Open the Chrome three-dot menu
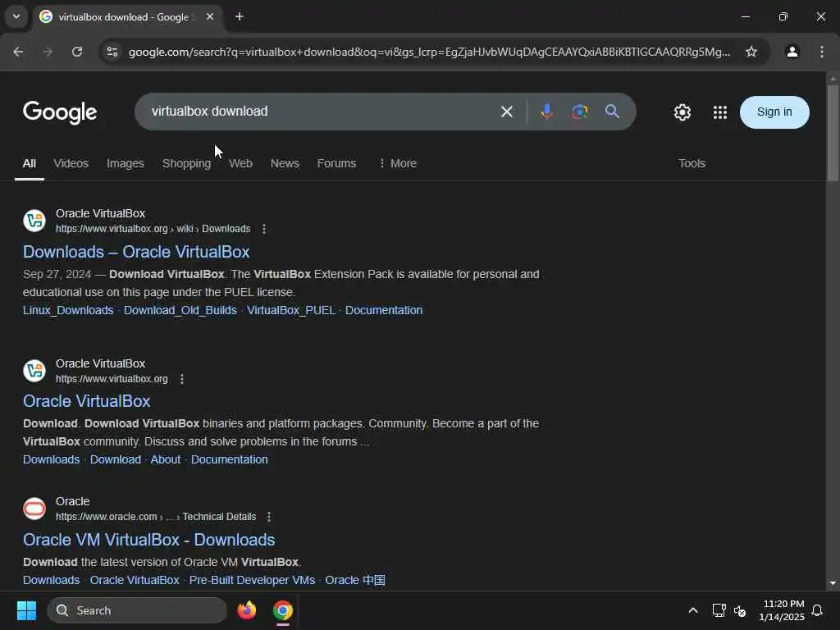 pyautogui.click(x=821, y=52)
